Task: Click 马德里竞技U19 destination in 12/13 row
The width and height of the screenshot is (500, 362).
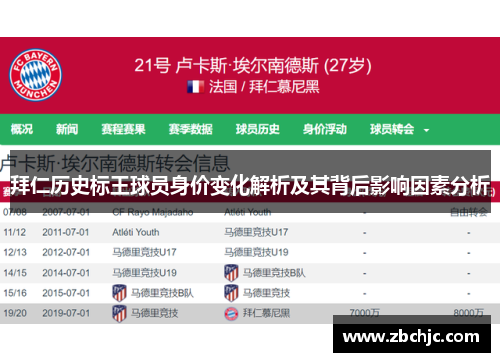Action: (x=256, y=252)
